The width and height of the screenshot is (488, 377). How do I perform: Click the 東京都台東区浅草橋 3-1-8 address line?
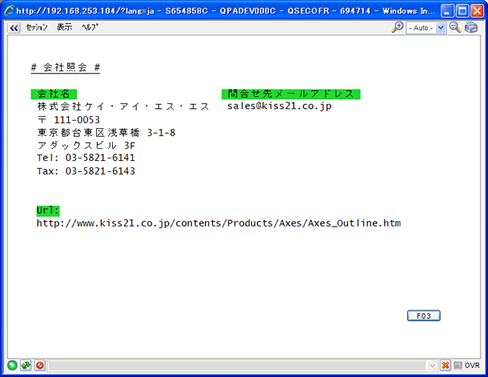(106, 133)
